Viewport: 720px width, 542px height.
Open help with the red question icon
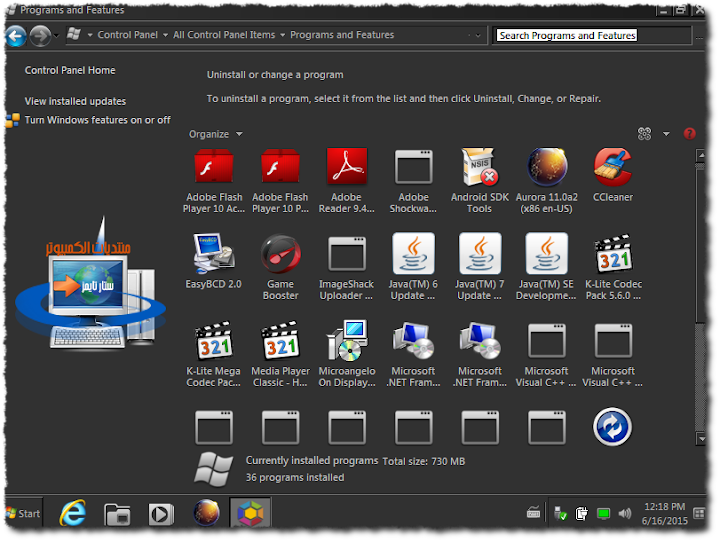pyautogui.click(x=689, y=134)
